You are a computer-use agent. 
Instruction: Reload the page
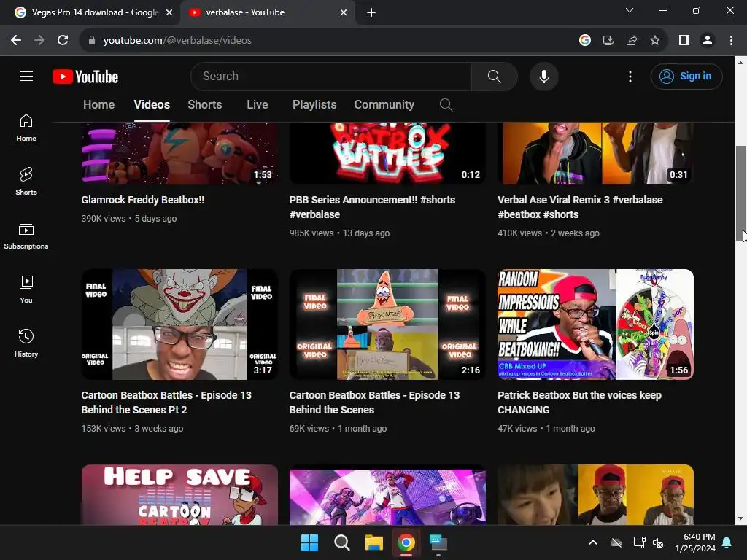click(63, 41)
